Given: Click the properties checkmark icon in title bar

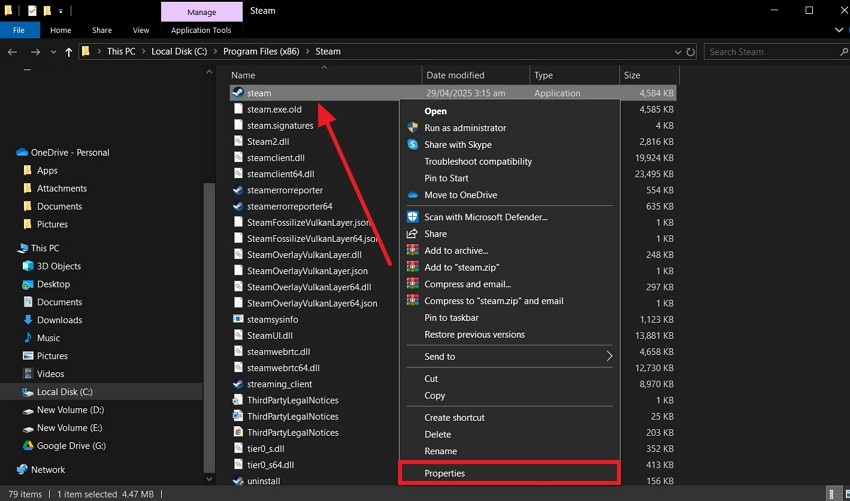Looking at the screenshot, I should coord(32,10).
